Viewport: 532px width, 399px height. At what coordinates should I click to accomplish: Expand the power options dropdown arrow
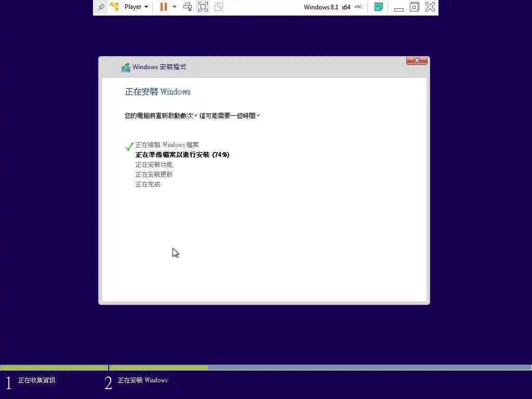point(175,7)
